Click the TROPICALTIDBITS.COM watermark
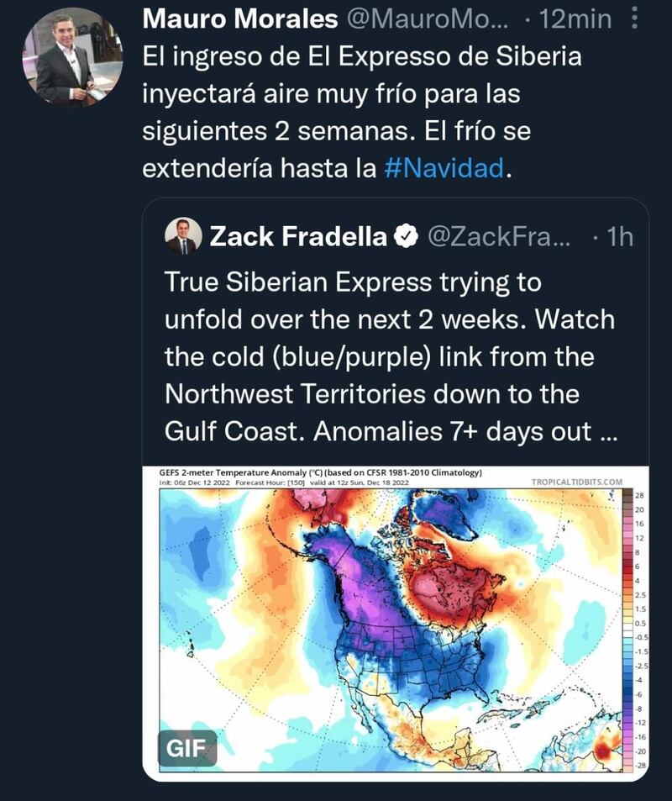The width and height of the screenshot is (672, 801). (577, 482)
